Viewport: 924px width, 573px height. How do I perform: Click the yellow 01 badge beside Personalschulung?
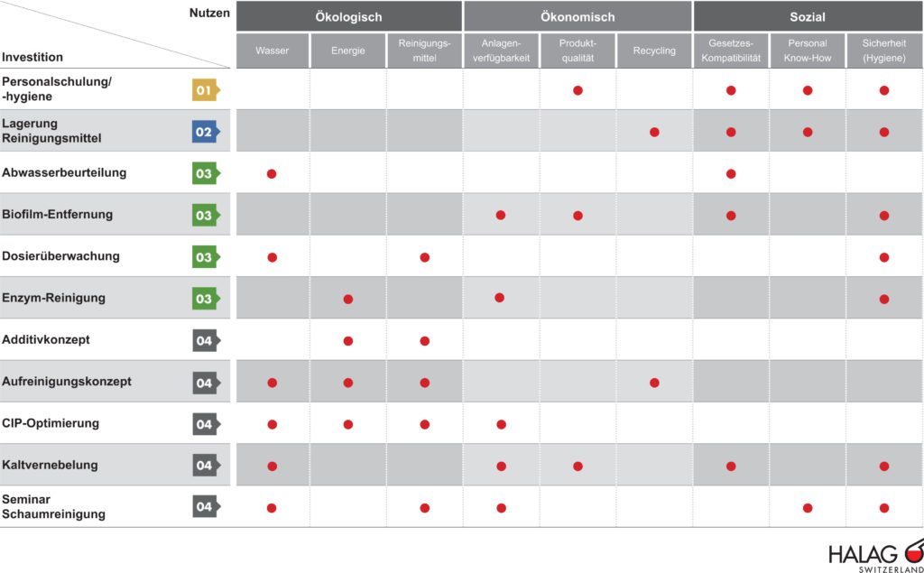(205, 90)
